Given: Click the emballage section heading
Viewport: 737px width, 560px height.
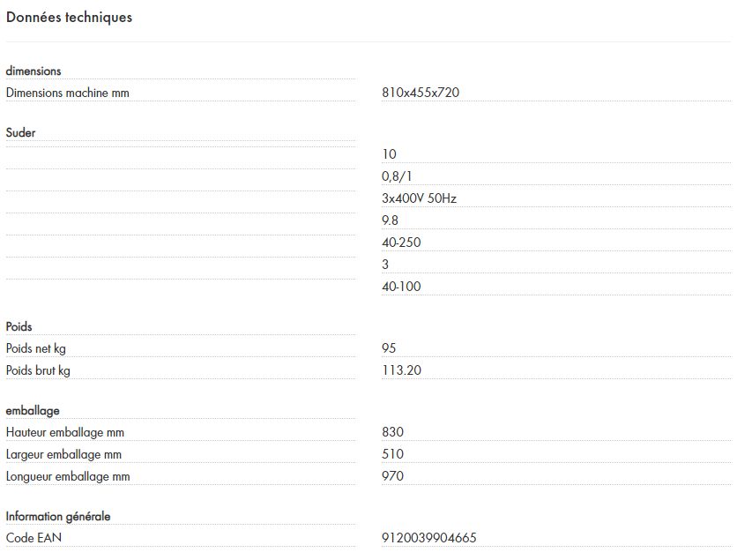Looking at the screenshot, I should point(33,410).
